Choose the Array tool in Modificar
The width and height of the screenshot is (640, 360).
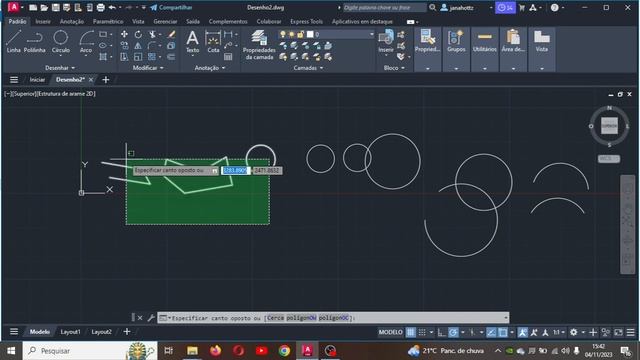(152, 57)
